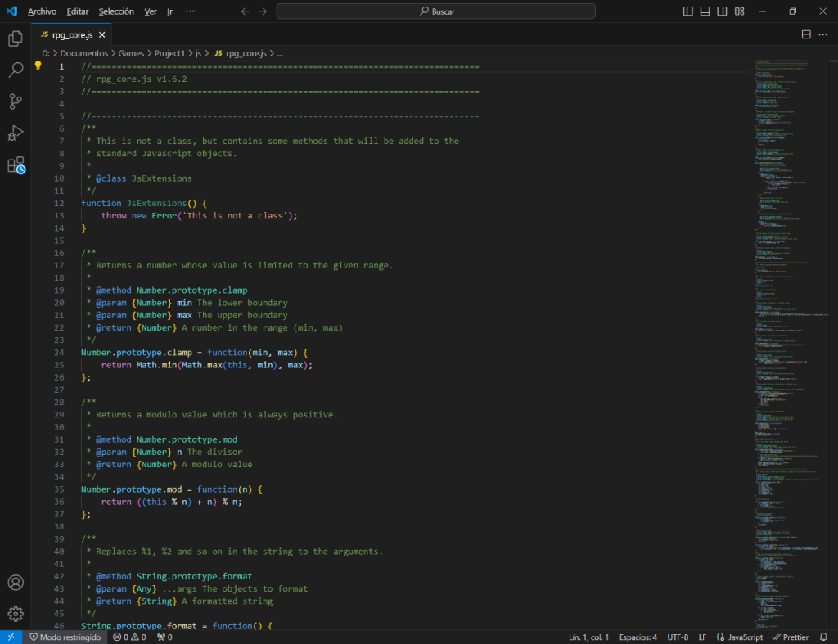838x644 pixels.
Task: Change line ending via LF
Action: pos(702,637)
